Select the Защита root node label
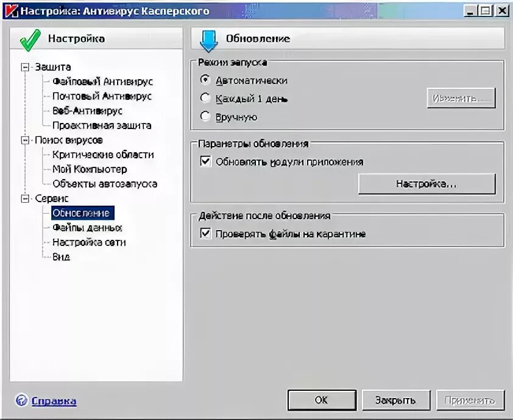The image size is (513, 420). pyautogui.click(x=52, y=67)
